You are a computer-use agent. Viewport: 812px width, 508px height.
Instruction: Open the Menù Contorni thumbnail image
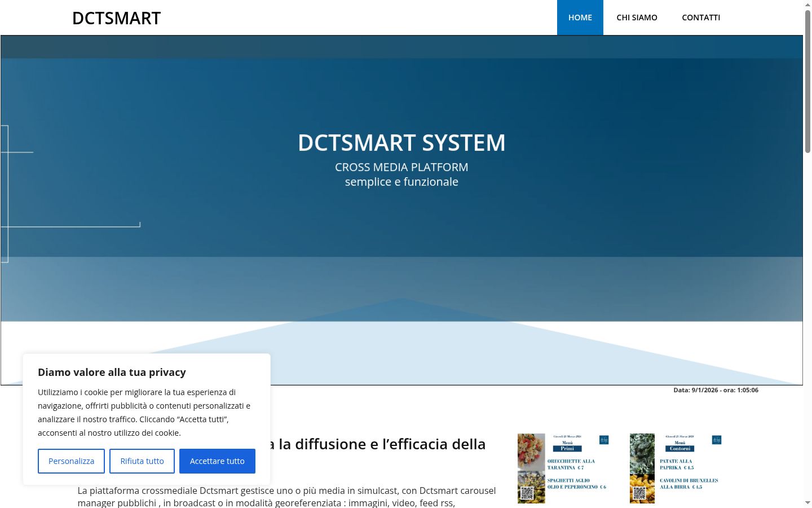pos(676,468)
